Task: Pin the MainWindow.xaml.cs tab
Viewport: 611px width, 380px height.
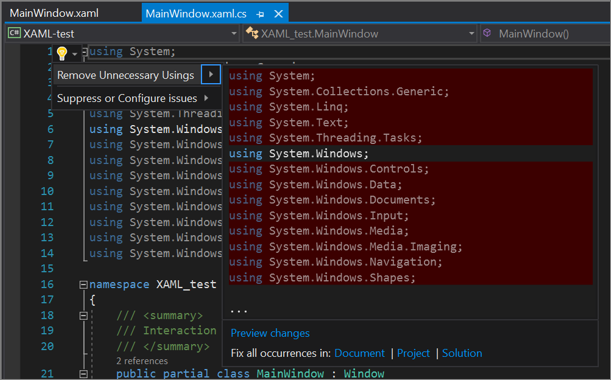Action: [260, 14]
